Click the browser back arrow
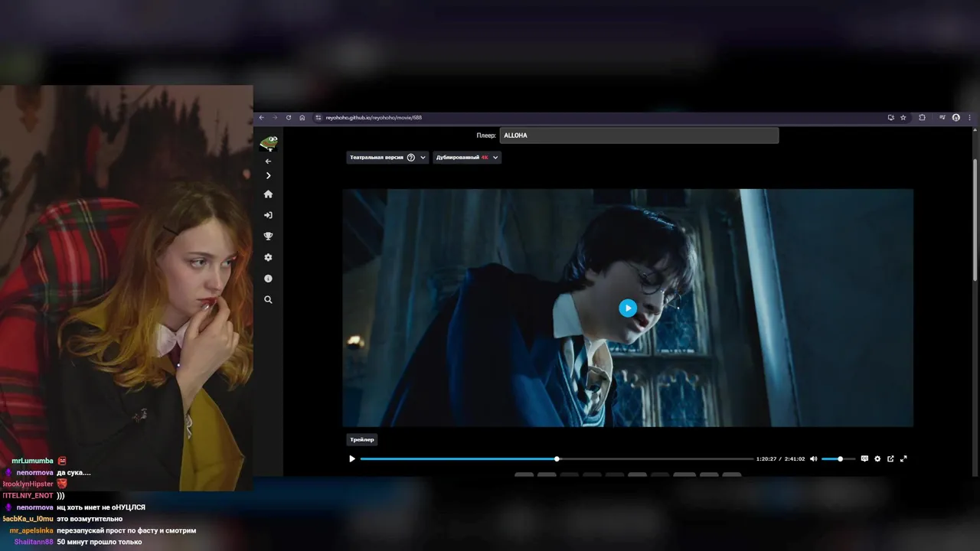The width and height of the screenshot is (980, 551). coord(261,118)
